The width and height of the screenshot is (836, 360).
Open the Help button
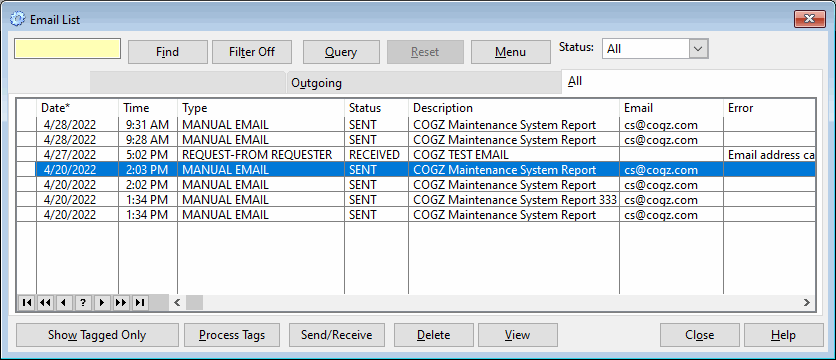[784, 335]
